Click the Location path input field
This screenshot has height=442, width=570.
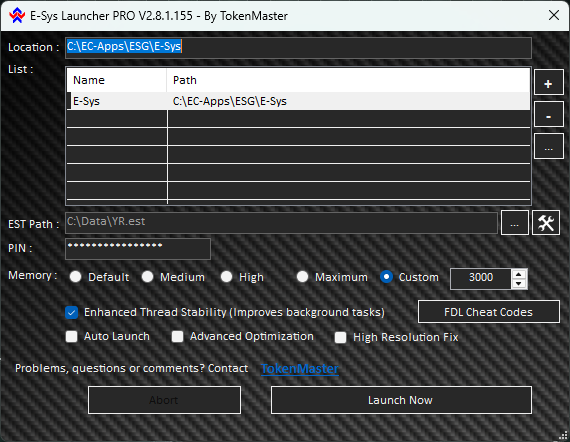(298, 47)
